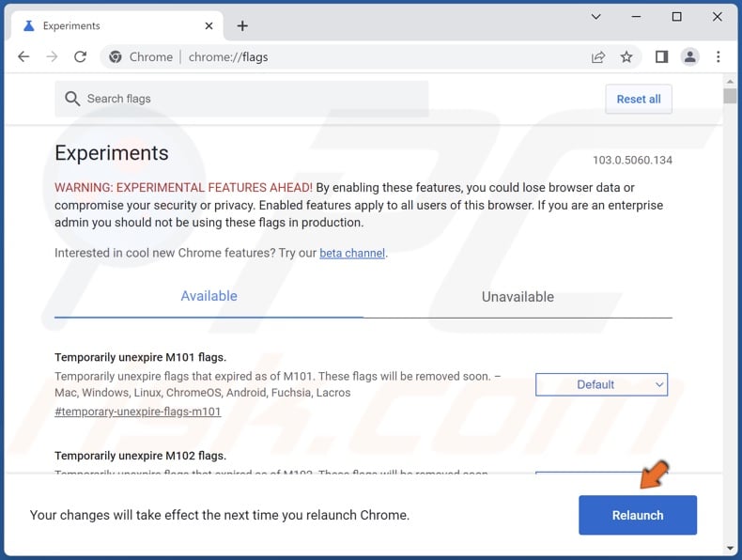
Task: Bookmark this tab with the star
Action: tap(626, 57)
